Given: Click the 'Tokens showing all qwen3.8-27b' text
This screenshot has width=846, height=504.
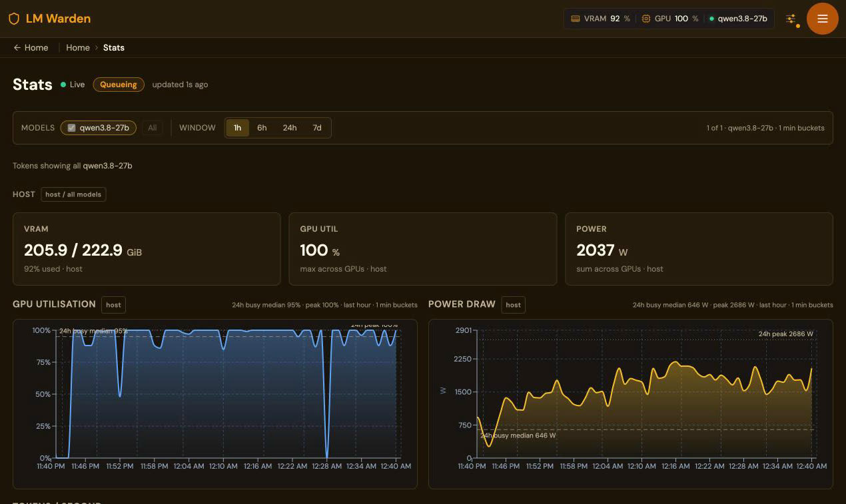Looking at the screenshot, I should pos(73,166).
